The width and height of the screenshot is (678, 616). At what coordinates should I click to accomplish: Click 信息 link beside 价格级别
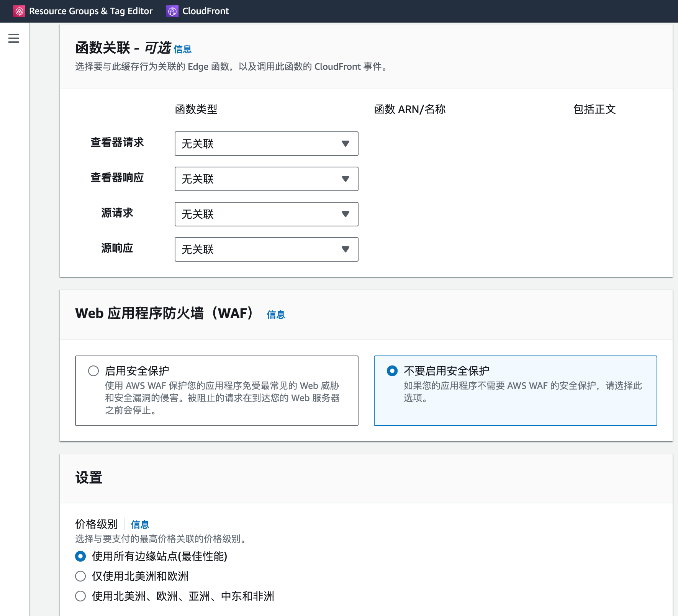[140, 524]
